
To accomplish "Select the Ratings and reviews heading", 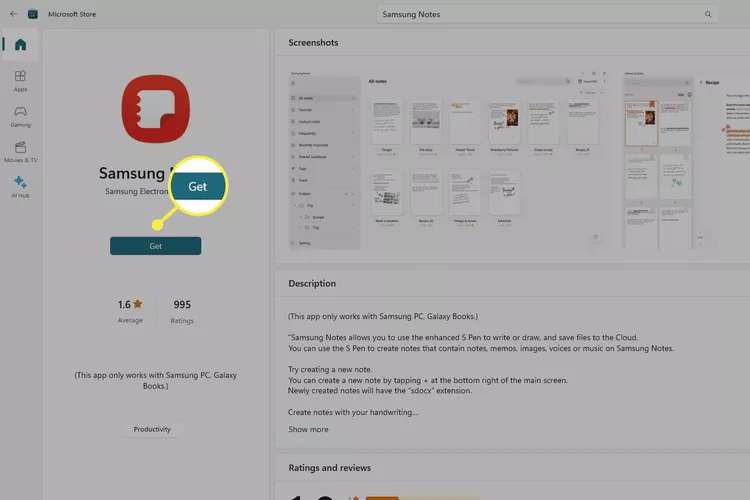I will pos(329,467).
